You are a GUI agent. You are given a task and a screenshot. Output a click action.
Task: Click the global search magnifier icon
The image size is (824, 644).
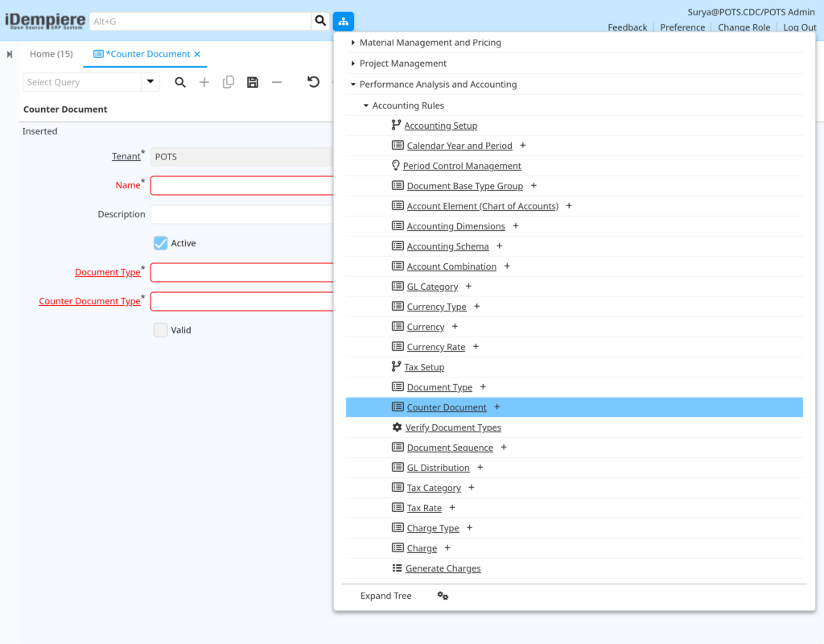pyautogui.click(x=320, y=21)
